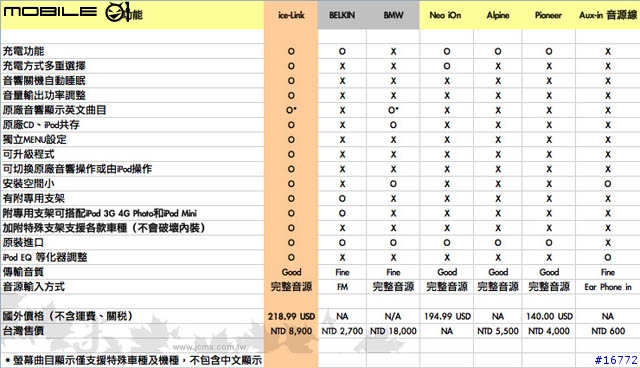Click the Neo iOn O in 充電方式多重選擇 row

tap(447, 66)
